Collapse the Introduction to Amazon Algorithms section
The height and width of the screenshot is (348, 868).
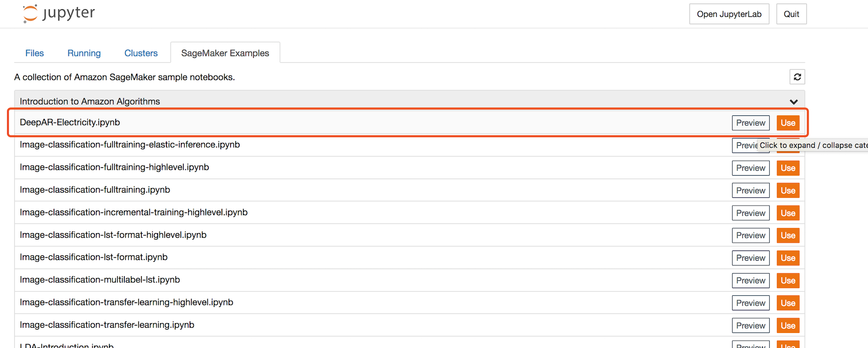click(793, 101)
